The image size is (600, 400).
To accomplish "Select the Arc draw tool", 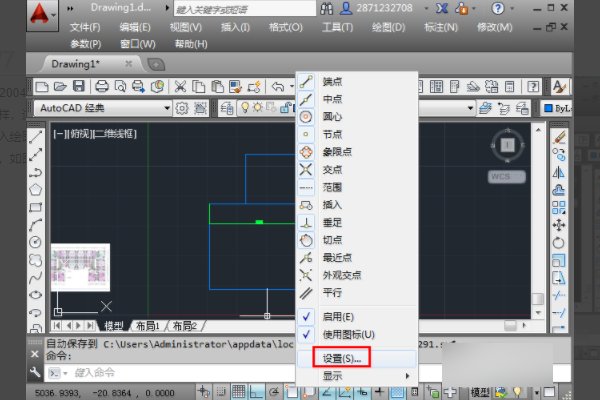I will (x=35, y=225).
